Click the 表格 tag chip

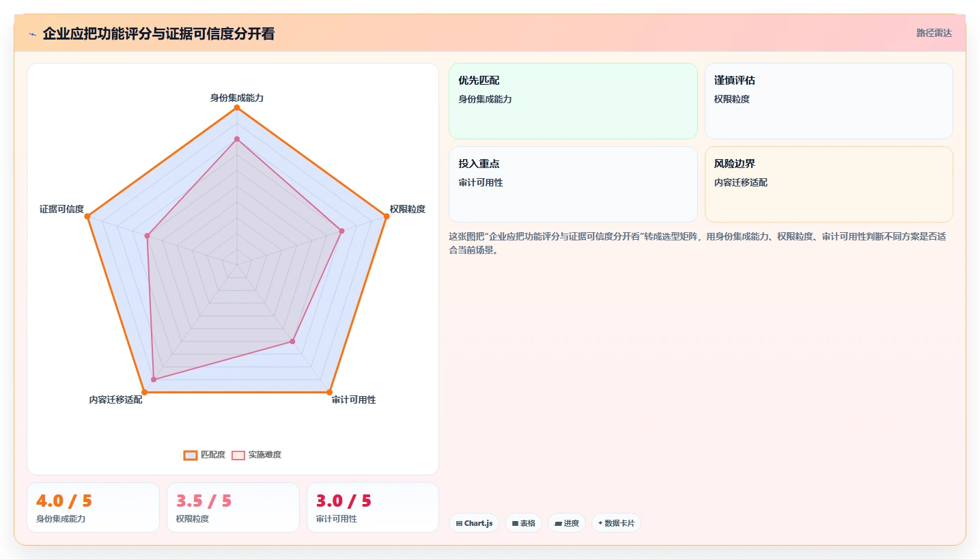point(524,523)
